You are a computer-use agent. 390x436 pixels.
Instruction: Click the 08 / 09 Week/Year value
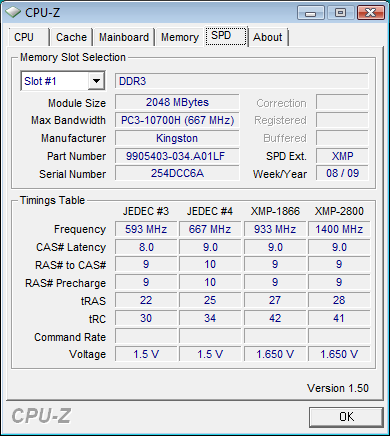point(342,173)
